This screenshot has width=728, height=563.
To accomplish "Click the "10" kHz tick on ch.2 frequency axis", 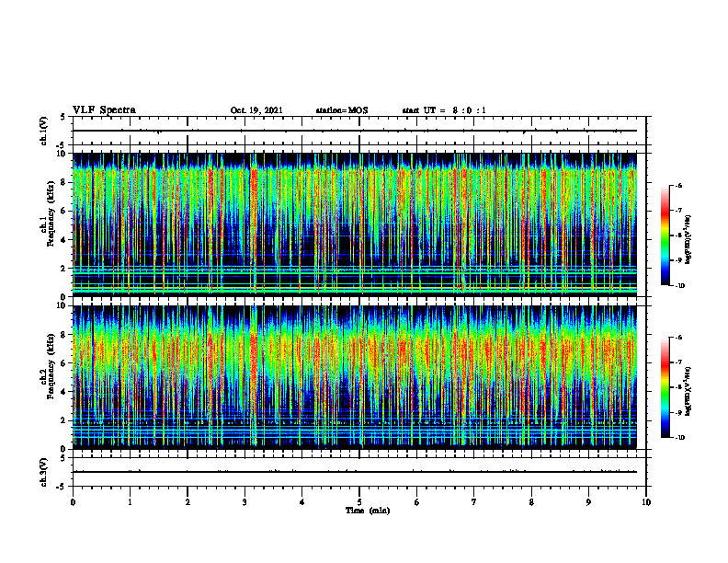I will tap(63, 305).
